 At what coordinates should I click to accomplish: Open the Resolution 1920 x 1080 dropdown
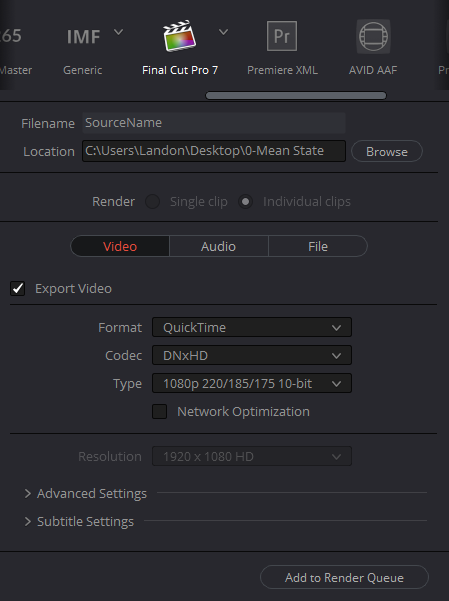coord(252,456)
